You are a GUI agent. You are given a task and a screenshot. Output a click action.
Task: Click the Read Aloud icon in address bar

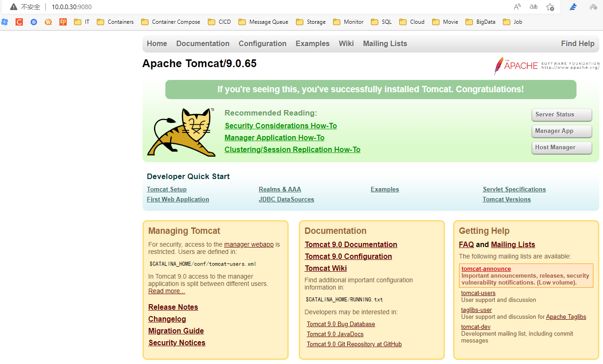point(517,7)
